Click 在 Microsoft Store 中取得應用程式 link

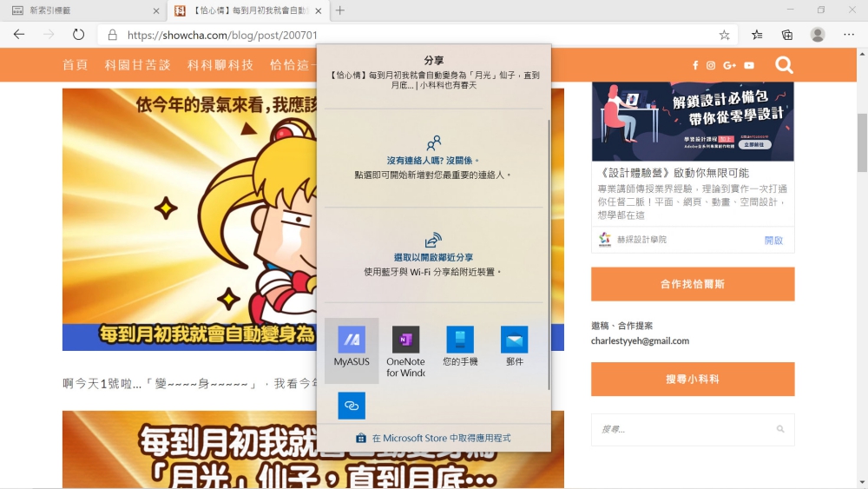[x=433, y=438]
